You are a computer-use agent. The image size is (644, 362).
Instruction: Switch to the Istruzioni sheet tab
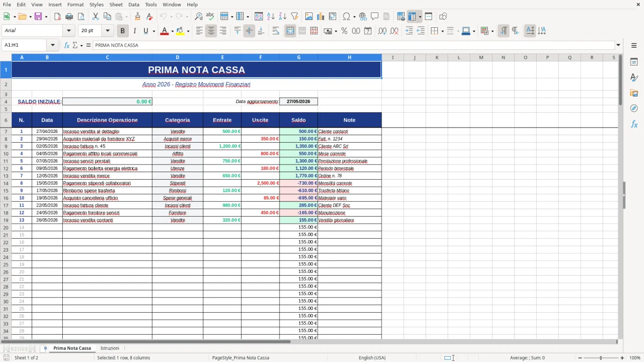click(x=110, y=349)
